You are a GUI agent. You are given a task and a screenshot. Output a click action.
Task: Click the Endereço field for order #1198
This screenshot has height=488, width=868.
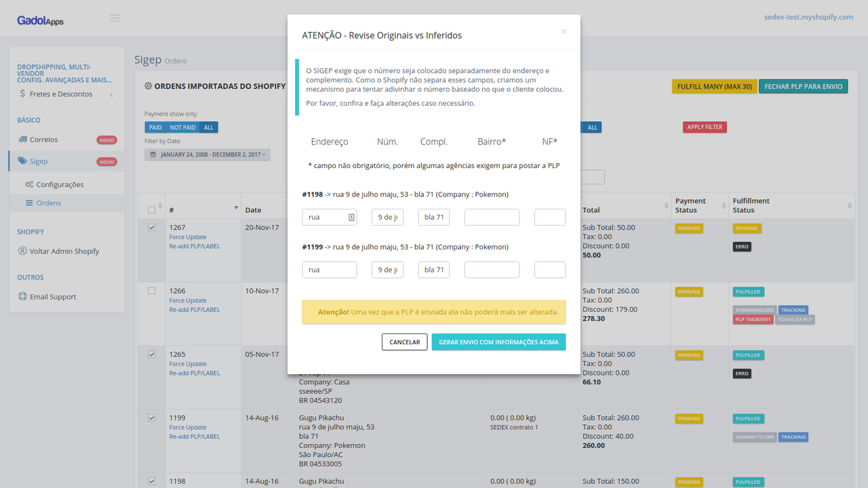point(330,217)
